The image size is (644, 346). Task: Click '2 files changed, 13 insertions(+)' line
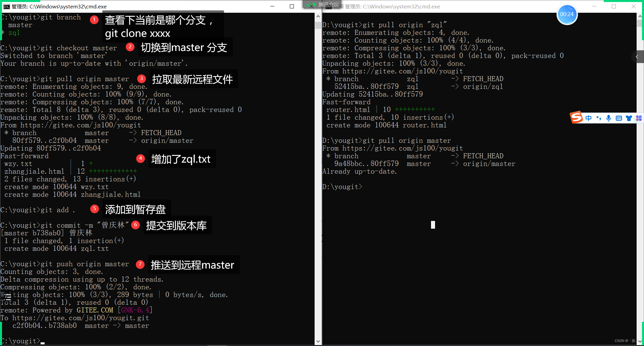[70, 179]
